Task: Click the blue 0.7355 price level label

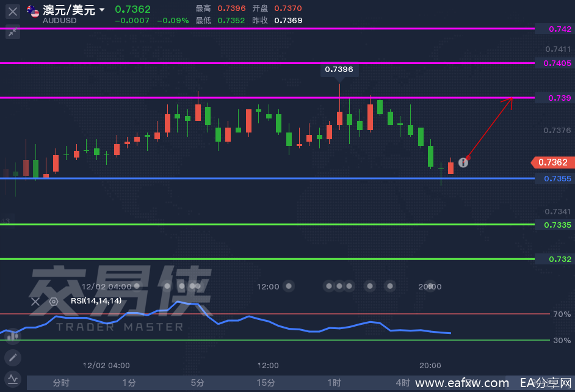Action: 555,178
